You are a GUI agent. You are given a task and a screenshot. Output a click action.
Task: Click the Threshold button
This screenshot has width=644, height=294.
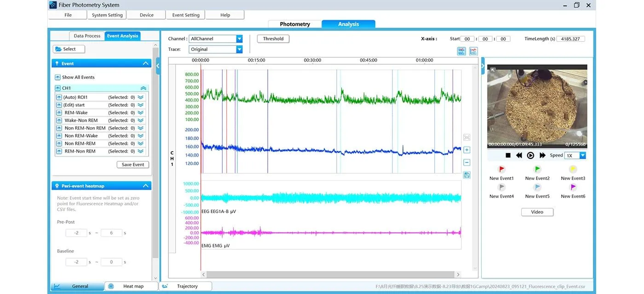273,39
